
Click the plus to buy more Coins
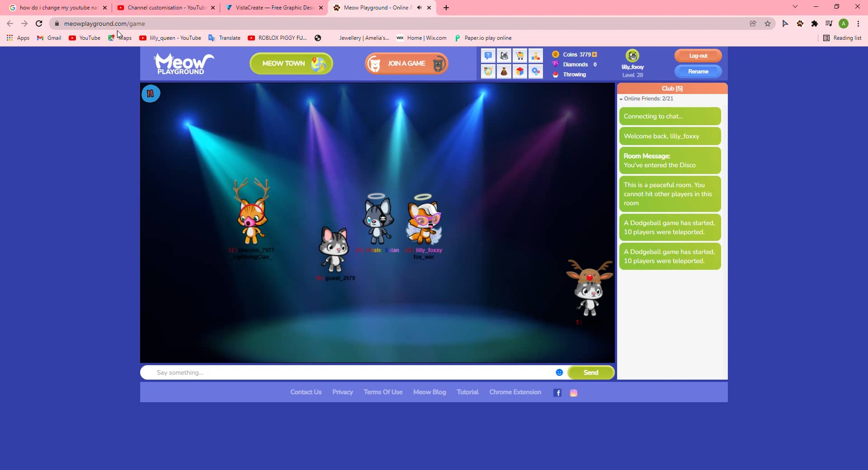pyautogui.click(x=594, y=54)
